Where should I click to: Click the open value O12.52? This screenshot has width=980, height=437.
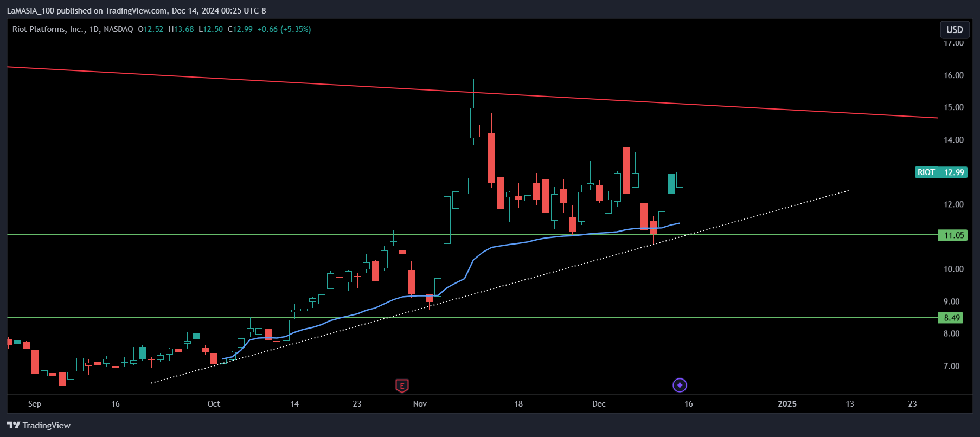[151, 29]
